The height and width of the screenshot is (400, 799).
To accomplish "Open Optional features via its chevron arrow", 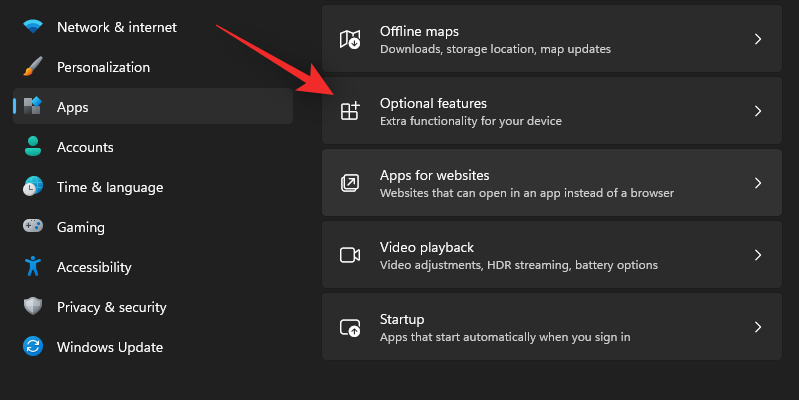I will 758,111.
